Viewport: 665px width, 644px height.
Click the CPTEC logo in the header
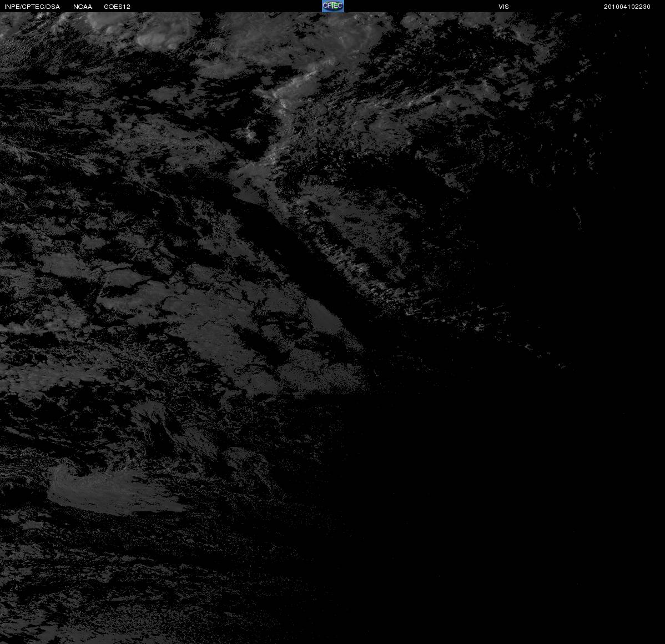[x=333, y=6]
